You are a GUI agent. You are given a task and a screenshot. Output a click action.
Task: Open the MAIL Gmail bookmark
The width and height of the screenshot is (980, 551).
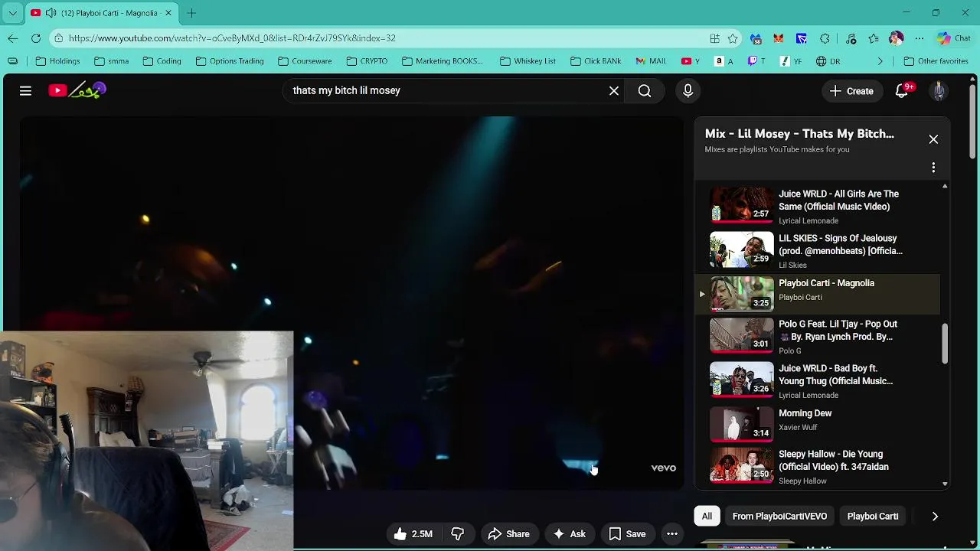point(650,61)
